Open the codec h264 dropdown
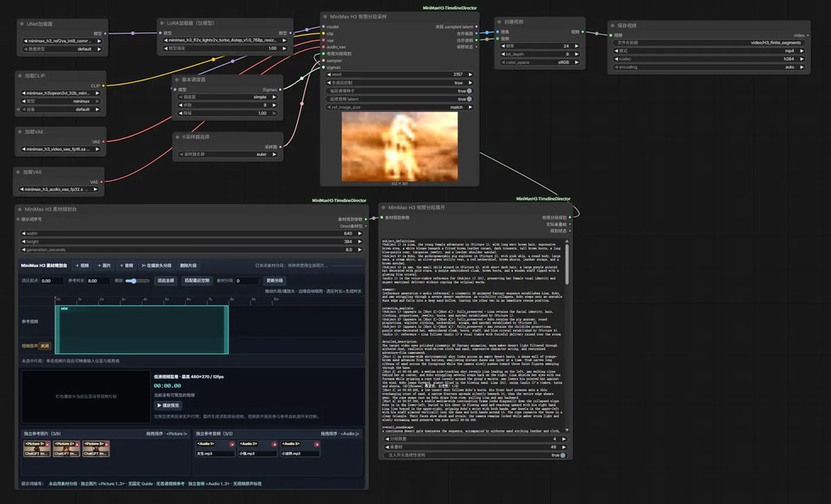Viewport: 831px width, 504px height. (x=708, y=58)
